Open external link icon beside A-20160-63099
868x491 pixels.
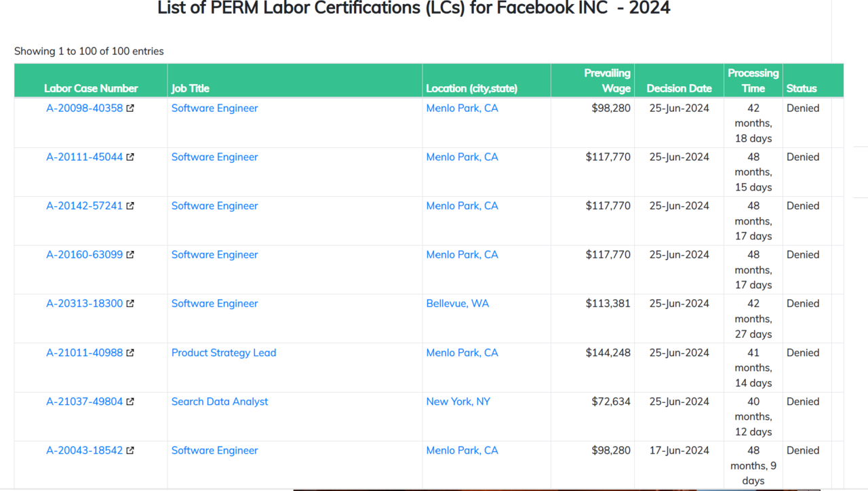[x=131, y=254]
